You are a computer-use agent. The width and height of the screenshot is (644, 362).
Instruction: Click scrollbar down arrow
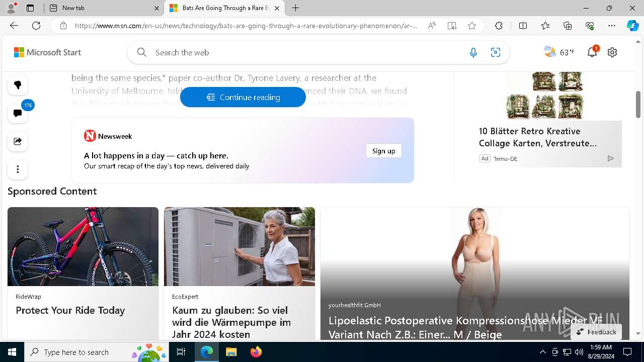[638, 334]
